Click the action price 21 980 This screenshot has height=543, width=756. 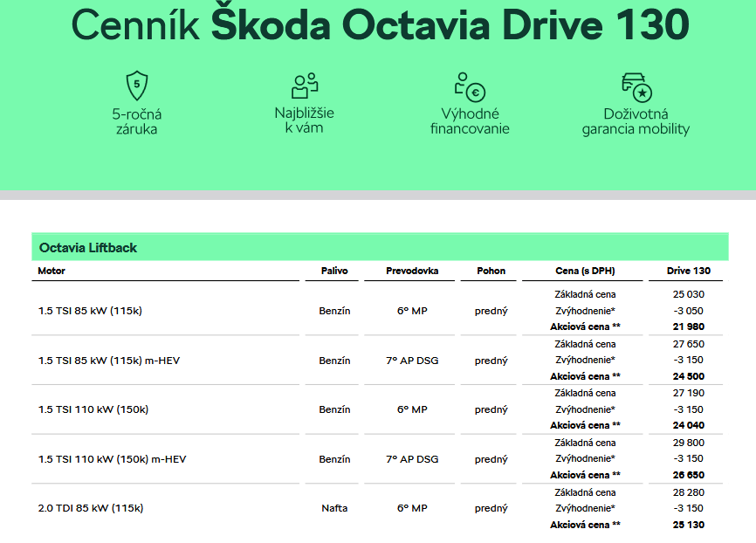pyautogui.click(x=689, y=326)
